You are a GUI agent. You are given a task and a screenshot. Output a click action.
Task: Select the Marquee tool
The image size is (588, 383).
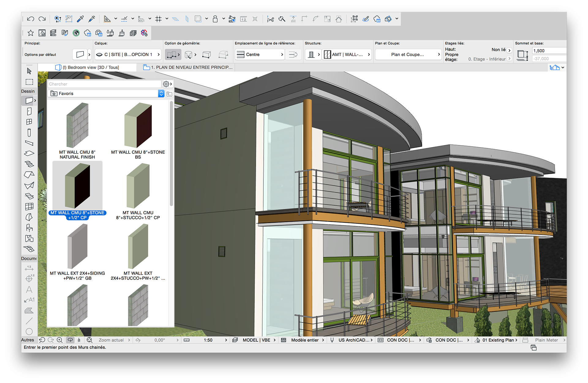tap(29, 82)
